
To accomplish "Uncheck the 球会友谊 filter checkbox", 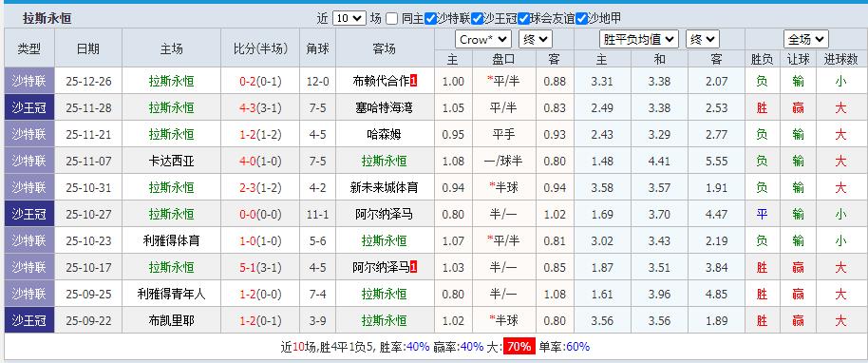I will click(523, 19).
